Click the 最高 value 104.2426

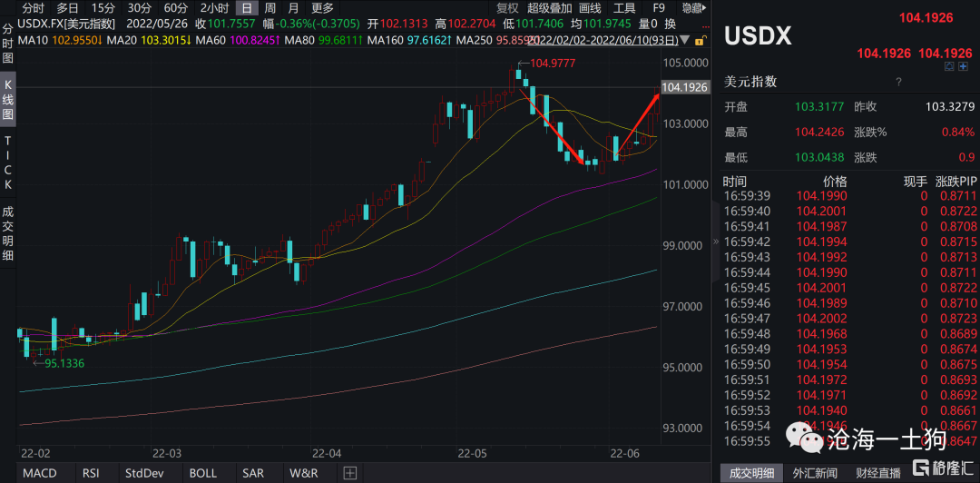click(x=819, y=132)
